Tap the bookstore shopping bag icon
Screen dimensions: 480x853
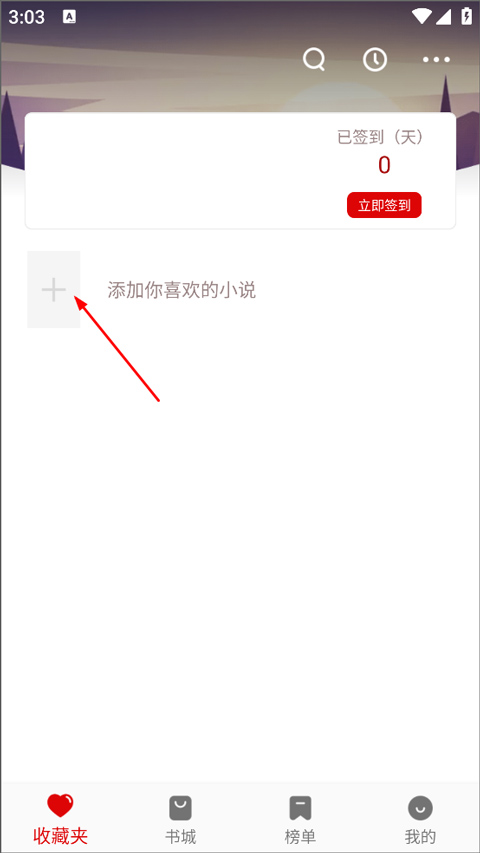point(180,808)
